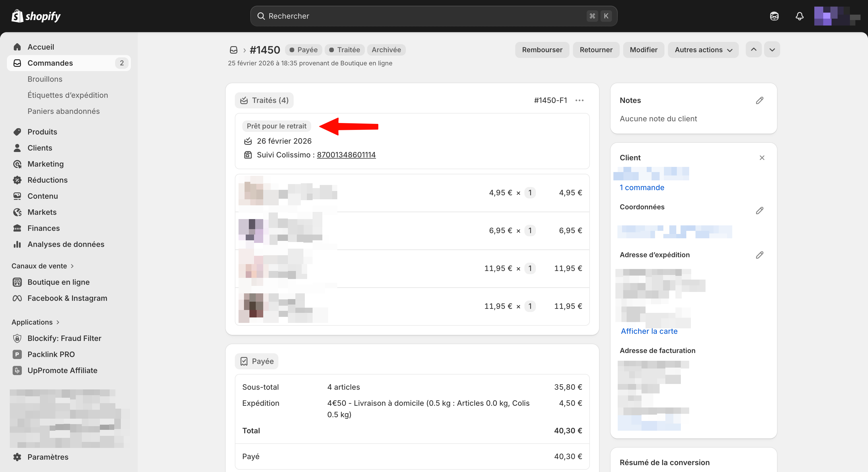Click the Rembourser button
Image resolution: width=868 pixels, height=472 pixels.
click(542, 50)
